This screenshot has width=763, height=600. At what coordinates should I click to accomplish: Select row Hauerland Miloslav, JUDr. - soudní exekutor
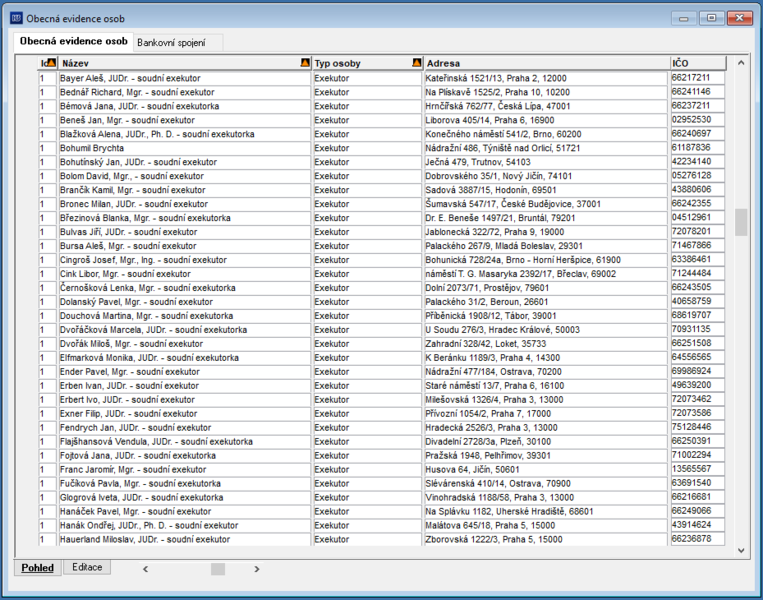pyautogui.click(x=382, y=540)
